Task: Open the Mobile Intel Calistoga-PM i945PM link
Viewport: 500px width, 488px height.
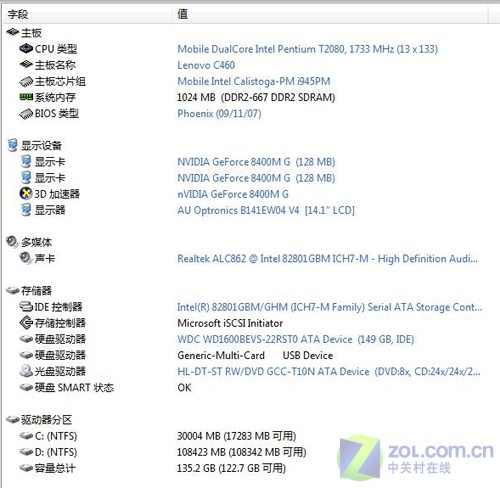Action: point(254,81)
